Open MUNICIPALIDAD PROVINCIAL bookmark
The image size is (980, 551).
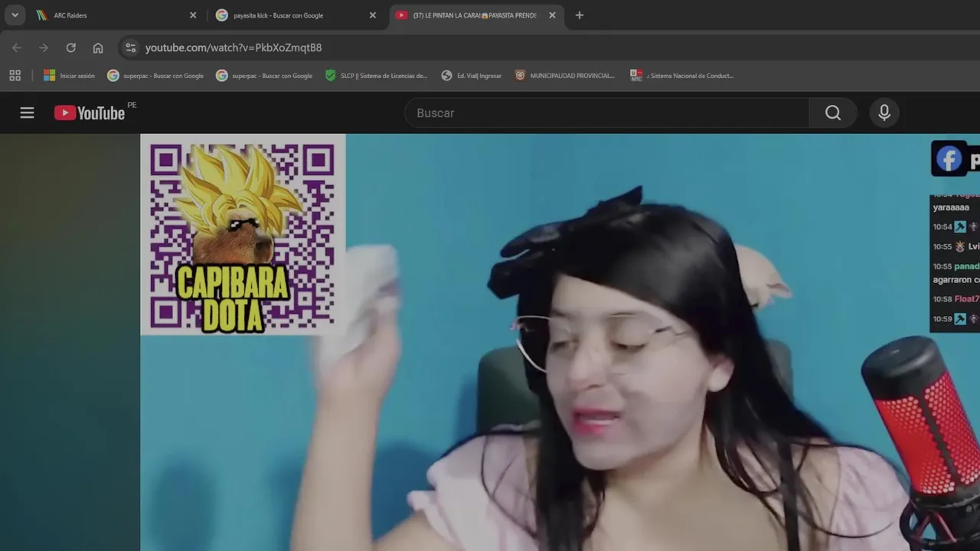click(x=564, y=75)
